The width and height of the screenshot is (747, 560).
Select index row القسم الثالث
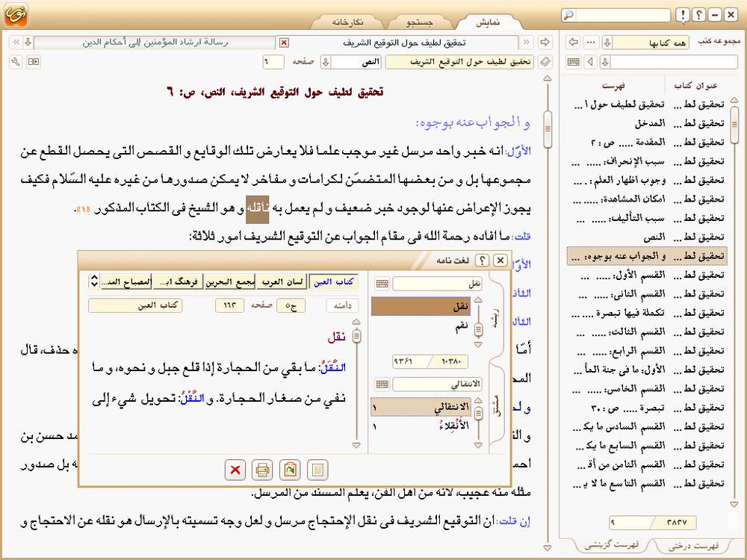click(x=647, y=332)
